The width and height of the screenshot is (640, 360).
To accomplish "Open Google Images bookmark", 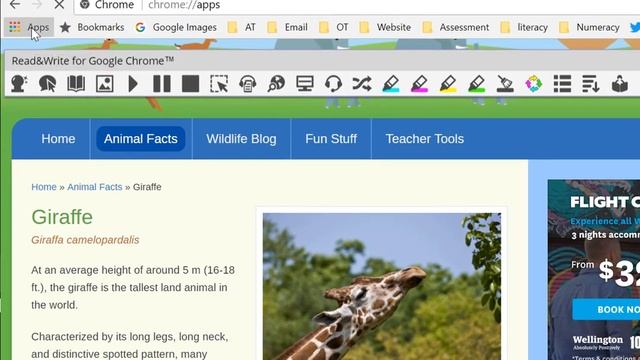I will [176, 27].
